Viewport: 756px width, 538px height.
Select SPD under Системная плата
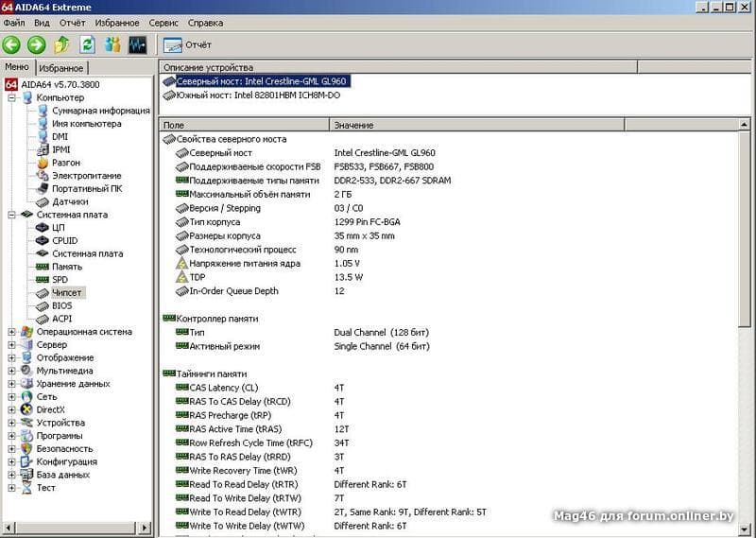click(x=60, y=280)
